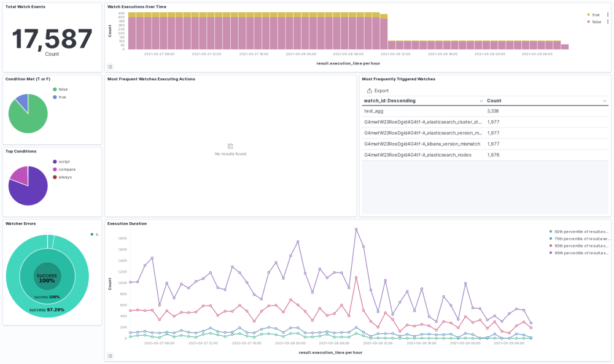
Task: Click the export icon in the watches table
Action: (x=369, y=91)
